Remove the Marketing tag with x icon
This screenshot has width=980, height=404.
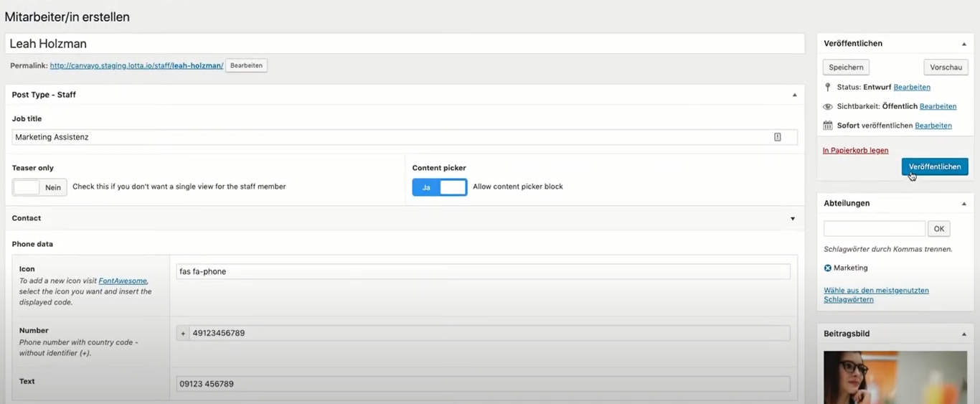[827, 268]
